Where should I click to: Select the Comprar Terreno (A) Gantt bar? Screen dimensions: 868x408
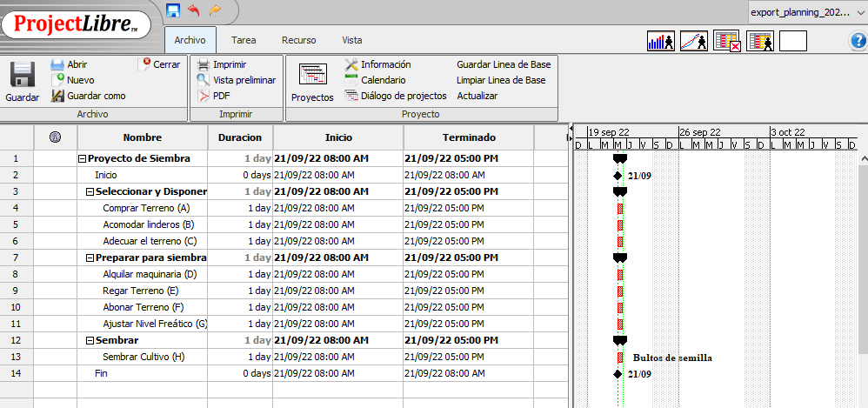(x=620, y=209)
